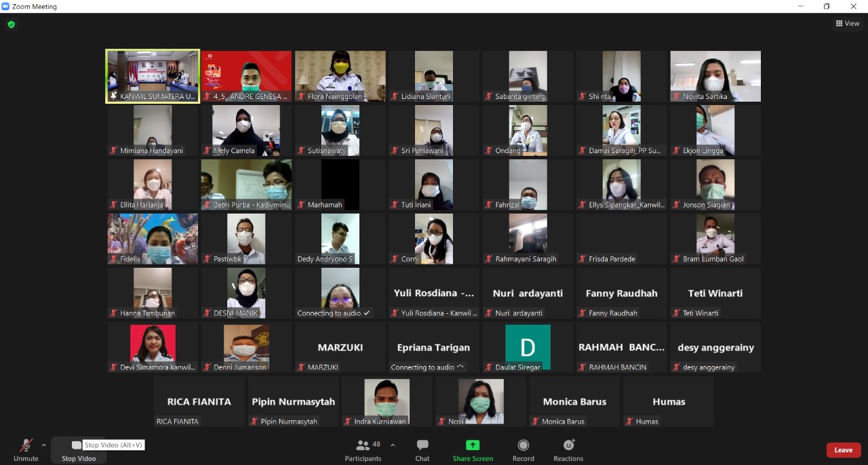Click the Zoom Meeting title bar icon
The height and width of the screenshot is (465, 868).
click(x=6, y=6)
